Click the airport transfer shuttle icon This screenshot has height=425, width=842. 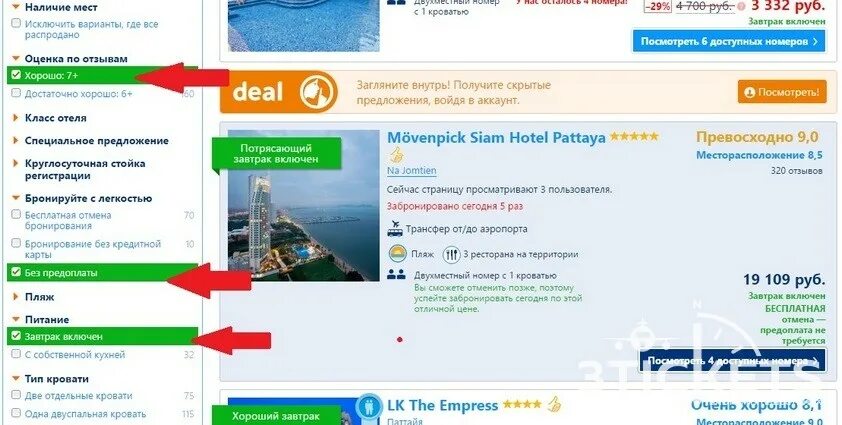[395, 228]
